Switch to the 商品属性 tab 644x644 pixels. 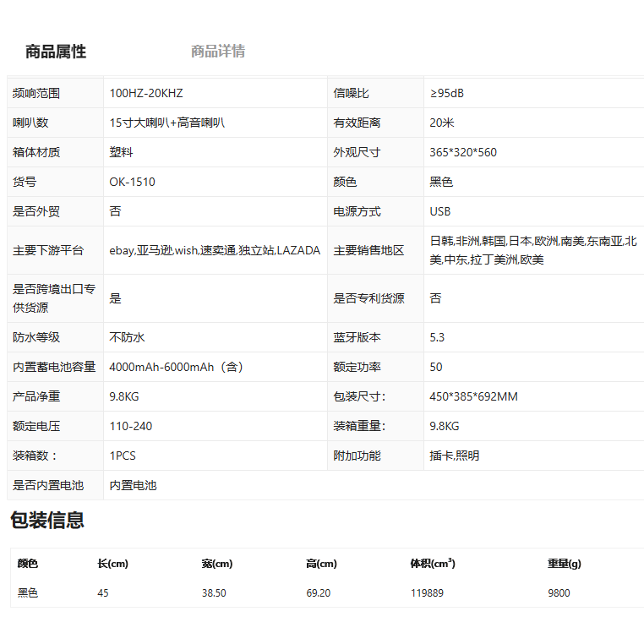coord(56,52)
